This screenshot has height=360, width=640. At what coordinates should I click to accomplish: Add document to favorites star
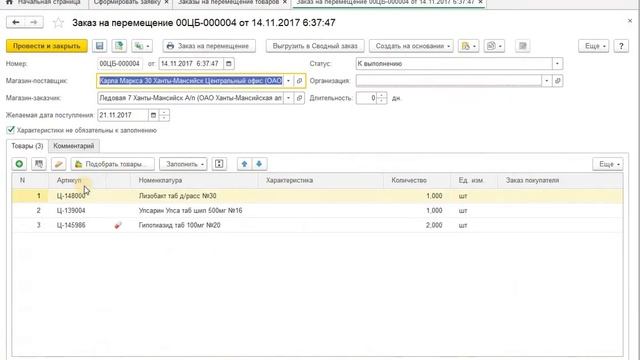click(x=58, y=23)
